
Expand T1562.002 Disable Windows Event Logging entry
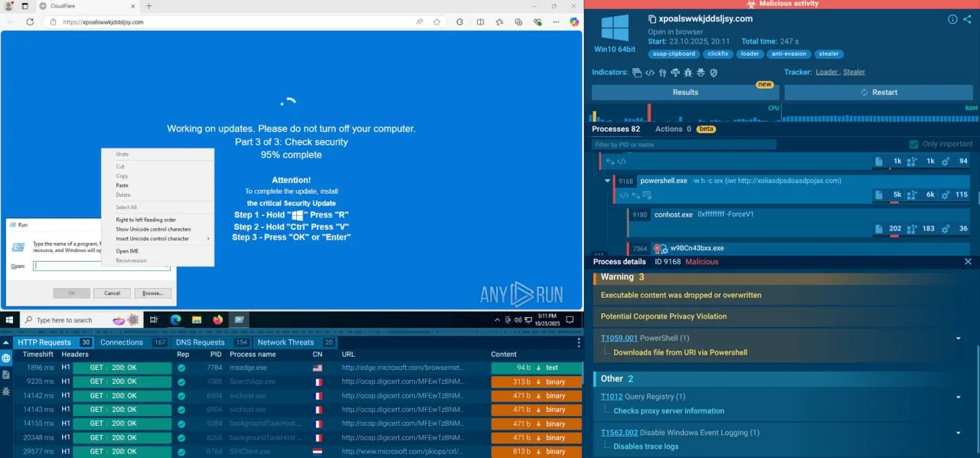coord(958,433)
